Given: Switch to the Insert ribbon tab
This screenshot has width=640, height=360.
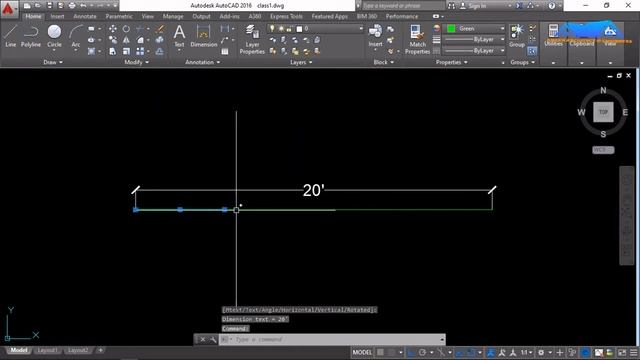Looking at the screenshot, I should pyautogui.click(x=57, y=16).
